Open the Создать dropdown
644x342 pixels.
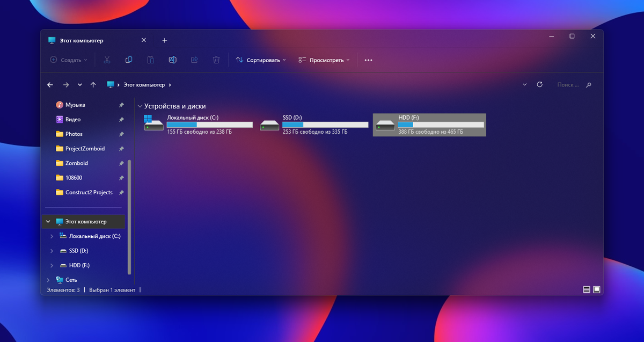69,60
